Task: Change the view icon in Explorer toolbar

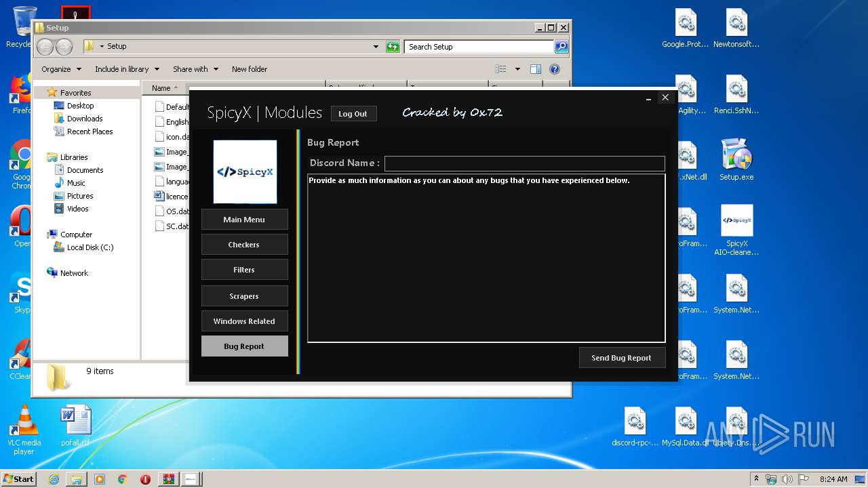Action: coord(501,69)
